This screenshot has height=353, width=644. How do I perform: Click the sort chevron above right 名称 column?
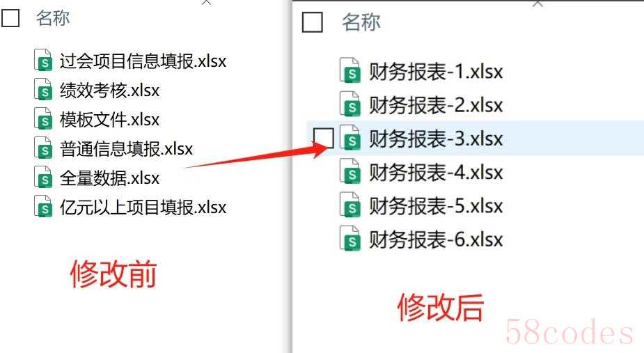pos(537,4)
